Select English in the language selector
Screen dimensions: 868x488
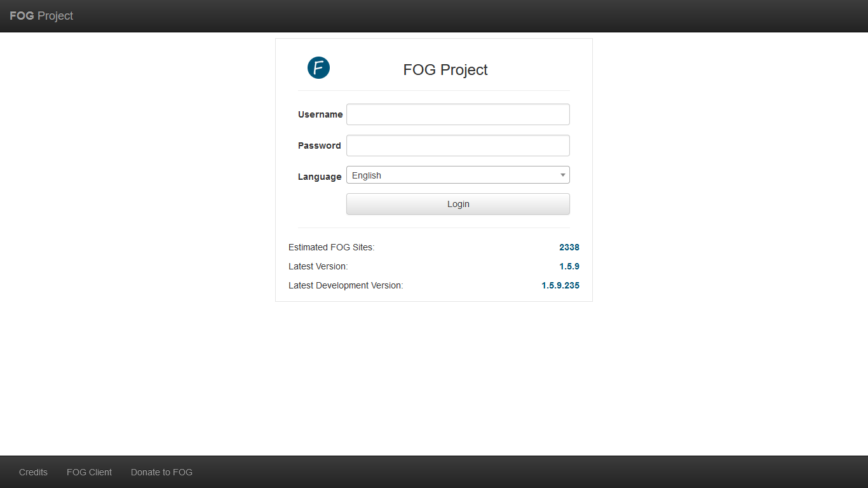pyautogui.click(x=445, y=175)
